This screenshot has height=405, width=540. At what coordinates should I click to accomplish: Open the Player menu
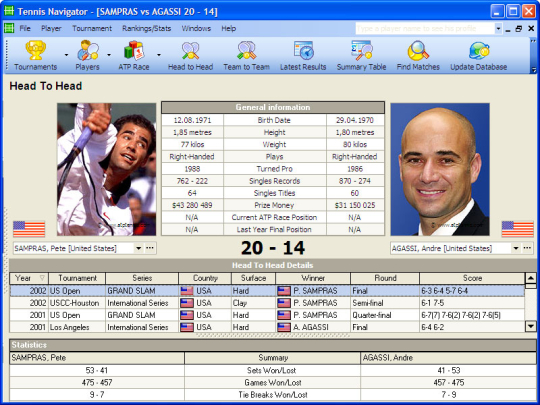51,29
